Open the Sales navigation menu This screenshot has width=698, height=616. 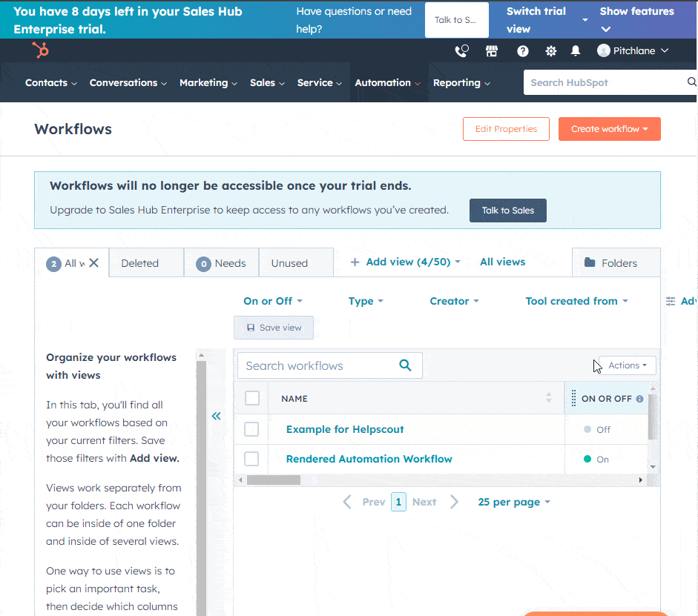coord(266,83)
